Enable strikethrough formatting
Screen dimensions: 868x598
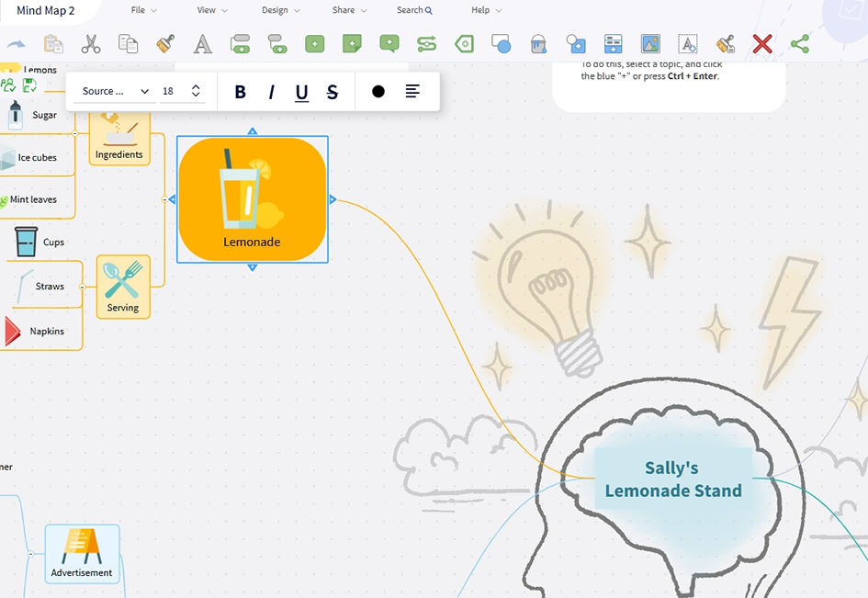pos(332,91)
